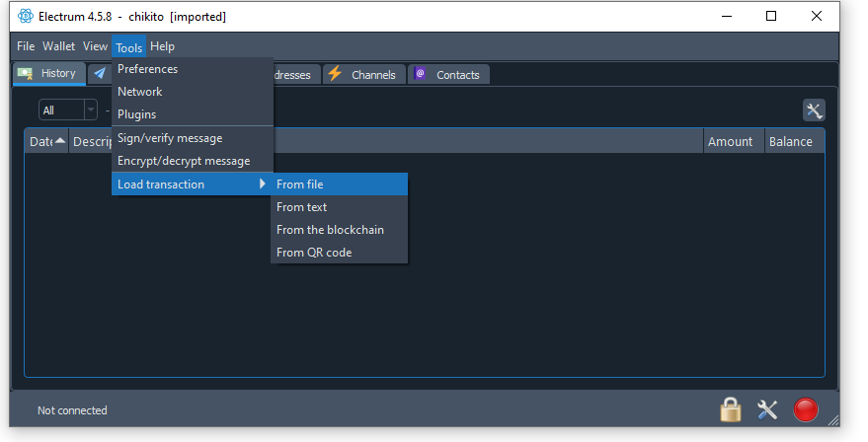Choose Preferences from Tools menu
Image resolution: width=868 pixels, height=442 pixels.
click(193, 69)
